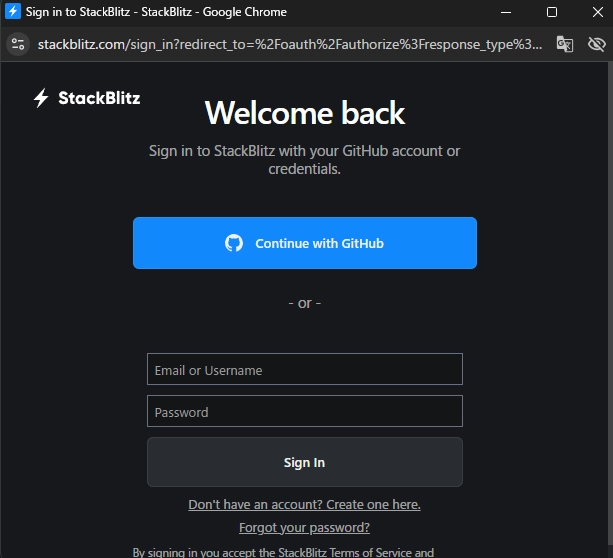Maximize the Chrome sign-in window
The width and height of the screenshot is (613, 558).
(x=552, y=12)
